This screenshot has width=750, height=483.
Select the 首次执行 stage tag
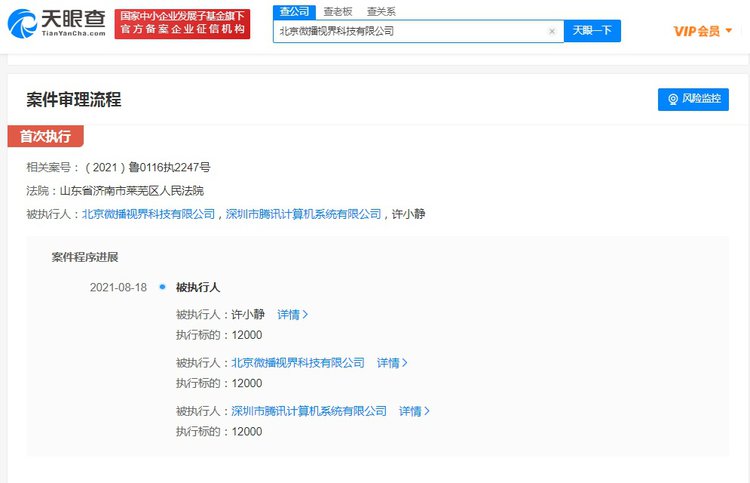45,136
